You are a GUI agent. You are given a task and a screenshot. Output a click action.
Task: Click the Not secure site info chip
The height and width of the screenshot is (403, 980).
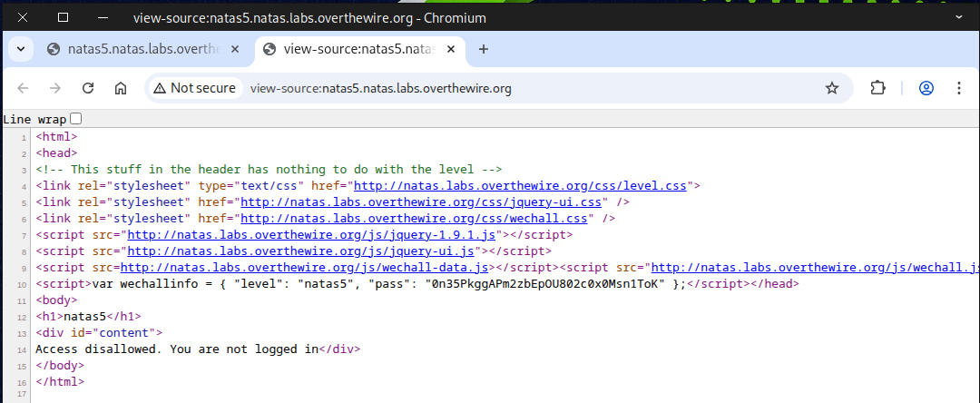point(195,88)
